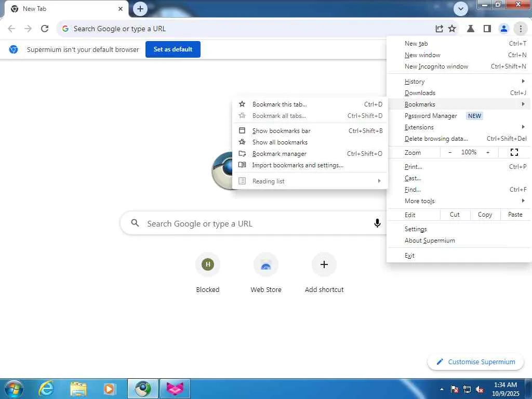Select New window menu item
This screenshot has width=532, height=399.
point(459,55)
